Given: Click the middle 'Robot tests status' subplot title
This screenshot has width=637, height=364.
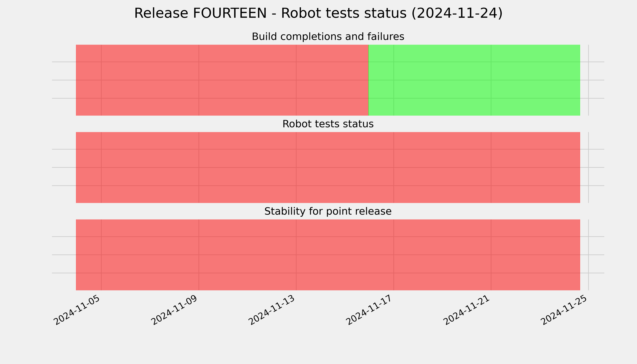Looking at the screenshot, I should [328, 124].
